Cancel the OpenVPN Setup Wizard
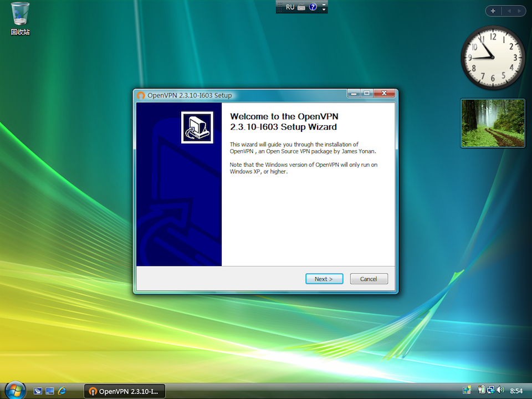Viewport: 532px width, 399px height. coord(369,279)
